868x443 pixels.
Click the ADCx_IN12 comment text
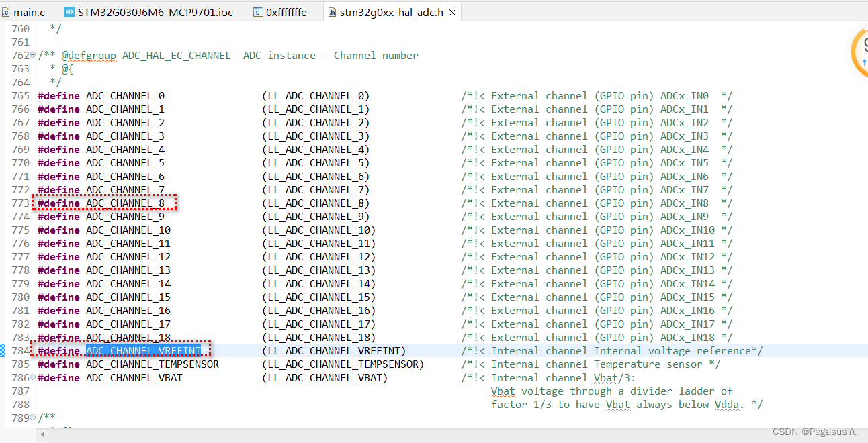pos(687,256)
